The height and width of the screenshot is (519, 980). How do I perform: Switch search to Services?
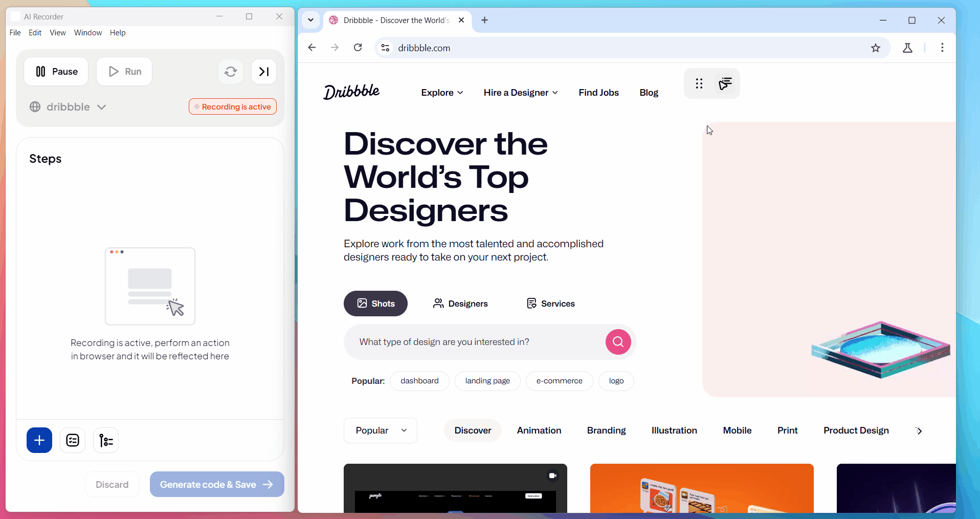(551, 304)
